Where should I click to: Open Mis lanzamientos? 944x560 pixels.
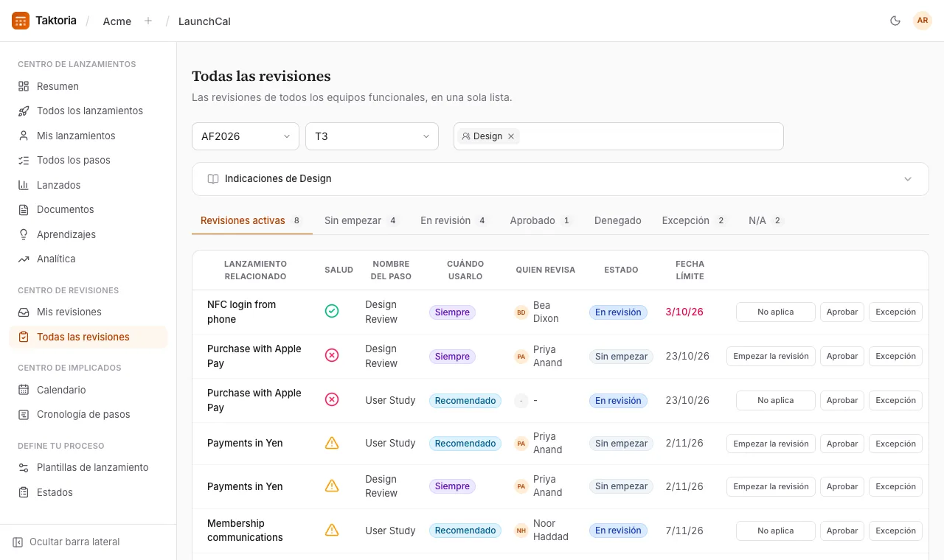[x=88, y=136]
